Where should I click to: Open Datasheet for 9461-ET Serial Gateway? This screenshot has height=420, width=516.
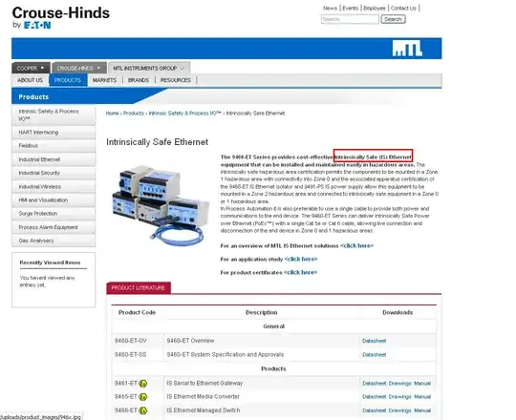tap(375, 384)
